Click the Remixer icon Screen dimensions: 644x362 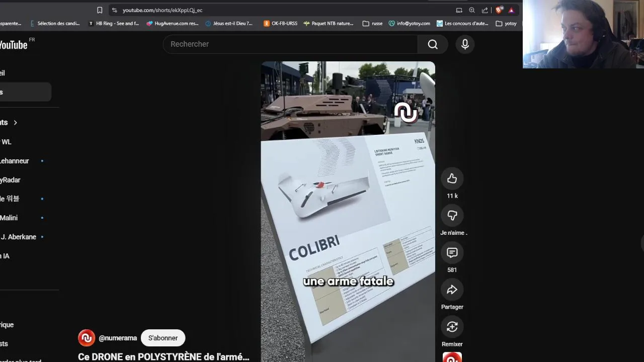coord(452,327)
